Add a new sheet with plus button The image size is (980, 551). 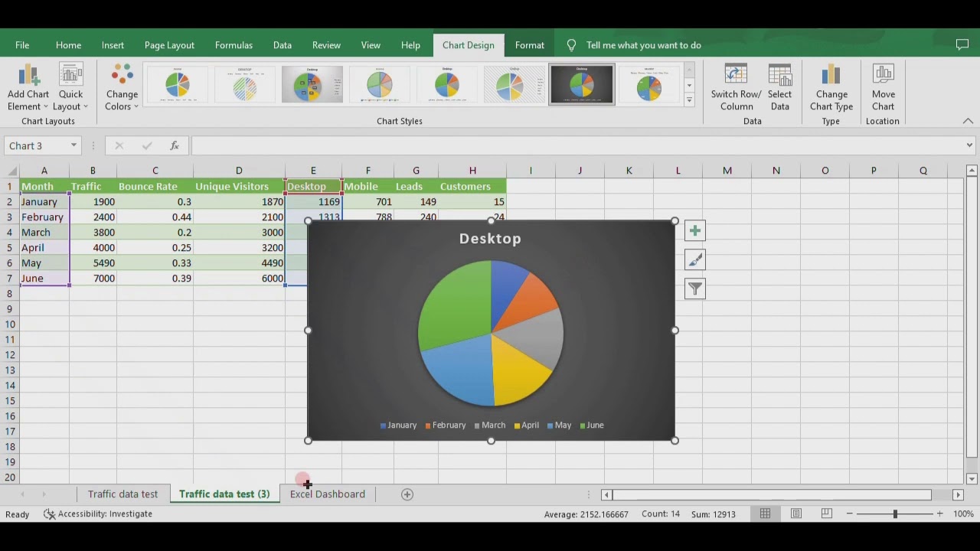click(407, 494)
